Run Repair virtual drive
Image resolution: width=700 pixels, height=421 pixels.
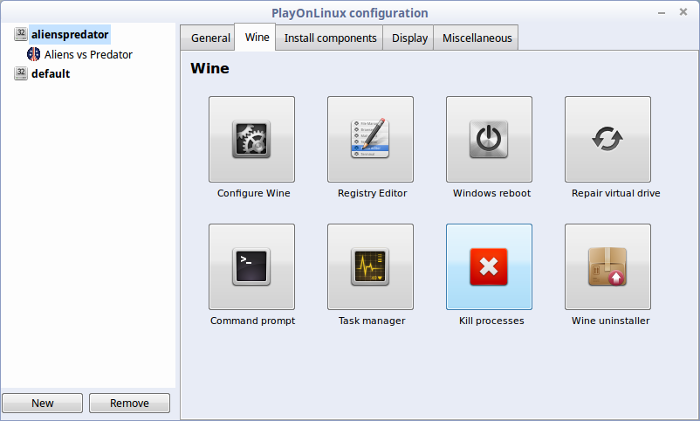click(608, 139)
